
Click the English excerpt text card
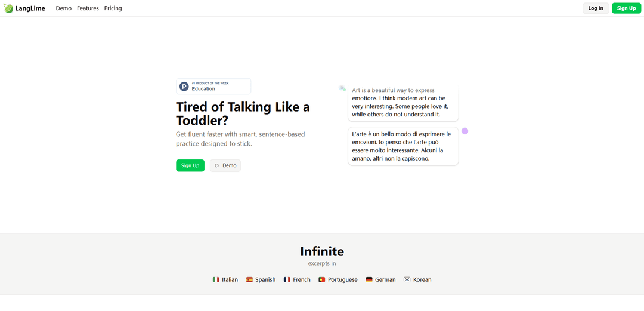(x=403, y=103)
